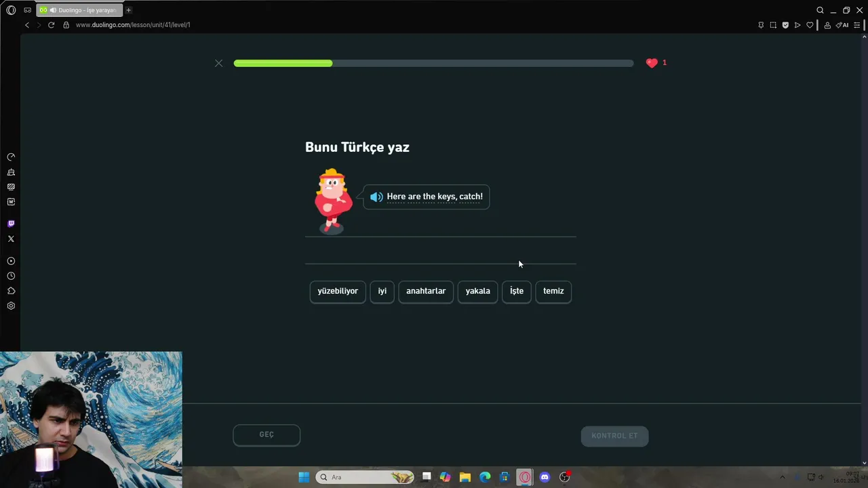Click the Duolingo address bar URL
Screen dimensions: 868x488
(133, 25)
